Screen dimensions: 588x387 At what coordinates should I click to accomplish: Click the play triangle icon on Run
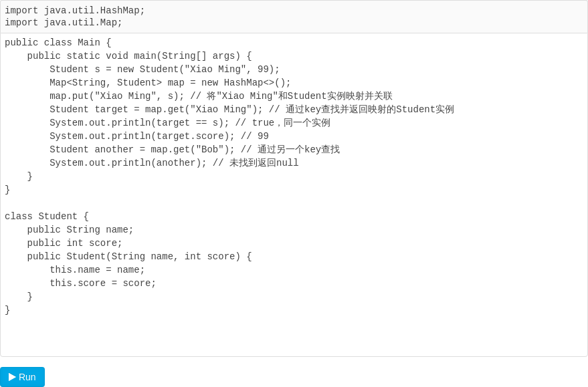pos(13,377)
